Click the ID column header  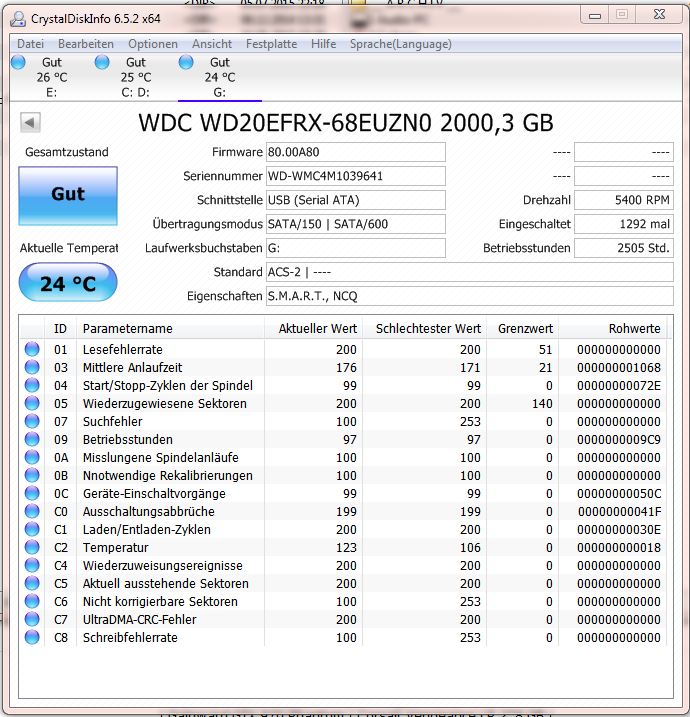tap(60, 328)
